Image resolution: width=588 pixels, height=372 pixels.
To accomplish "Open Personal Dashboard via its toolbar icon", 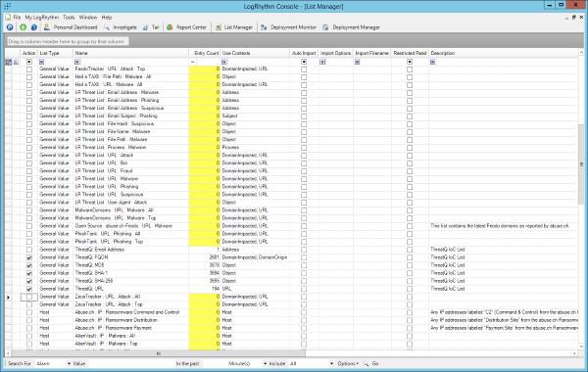I will (x=46, y=27).
